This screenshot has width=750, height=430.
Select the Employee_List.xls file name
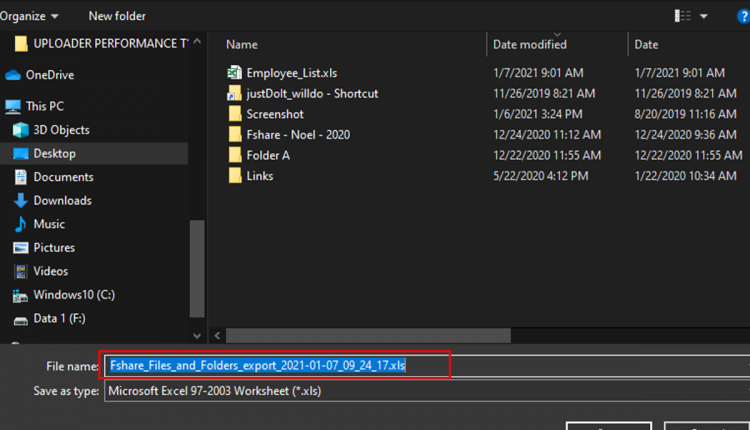[x=291, y=73]
